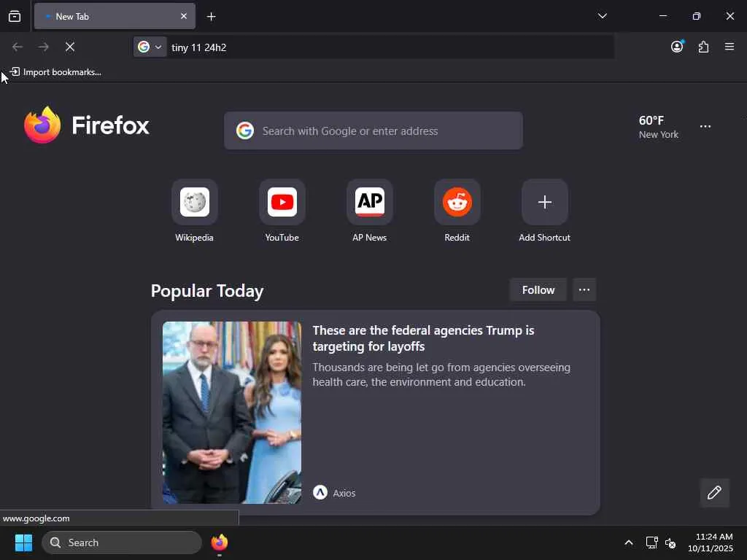Screen dimensions: 747x560
Task: Go back with the back arrow
Action: click(x=18, y=47)
